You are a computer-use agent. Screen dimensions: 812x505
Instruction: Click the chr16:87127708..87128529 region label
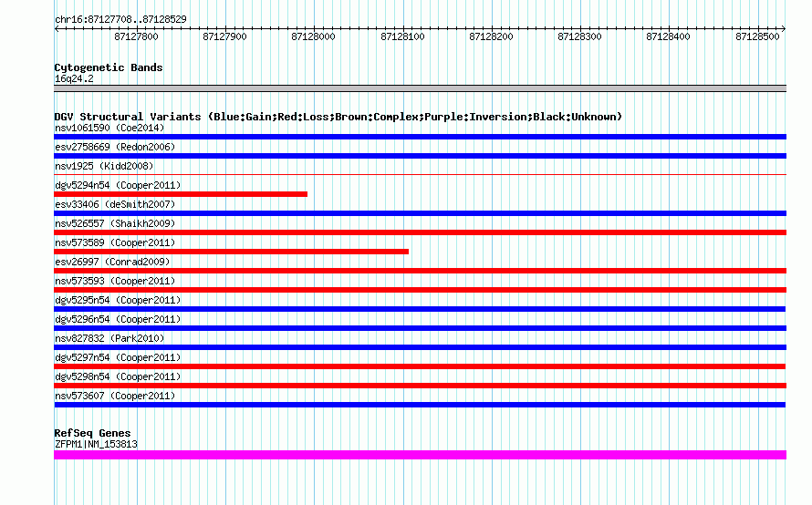pos(120,19)
